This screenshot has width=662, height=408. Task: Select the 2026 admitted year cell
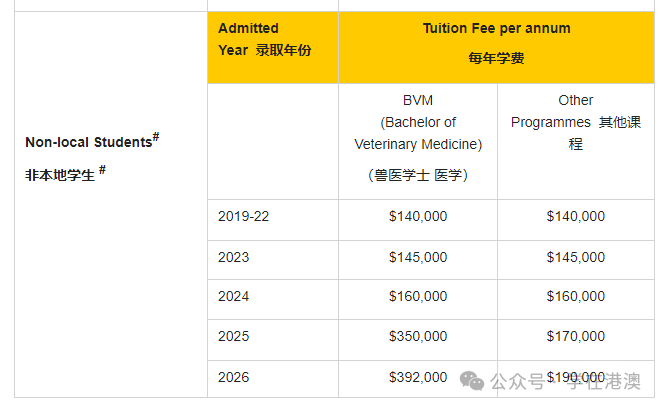click(x=234, y=377)
